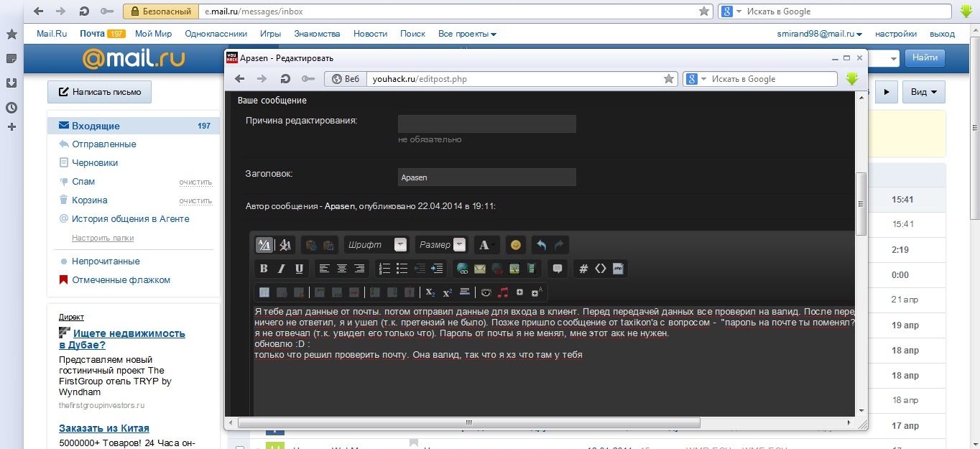This screenshot has height=449, width=980.
Task: Bookmark youhack page with star icon
Action: point(668,79)
